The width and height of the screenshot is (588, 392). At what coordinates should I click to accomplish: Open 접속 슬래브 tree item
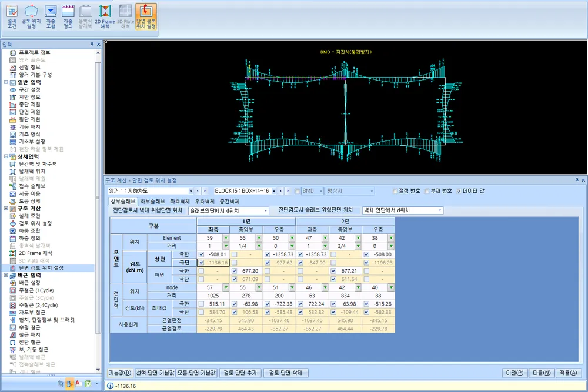[32, 186]
